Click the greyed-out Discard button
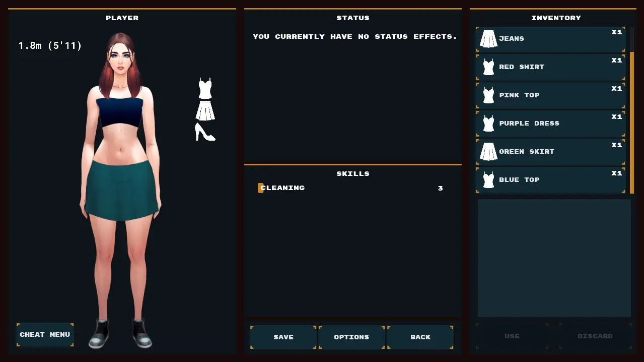The height and width of the screenshot is (362, 644). tap(595, 336)
